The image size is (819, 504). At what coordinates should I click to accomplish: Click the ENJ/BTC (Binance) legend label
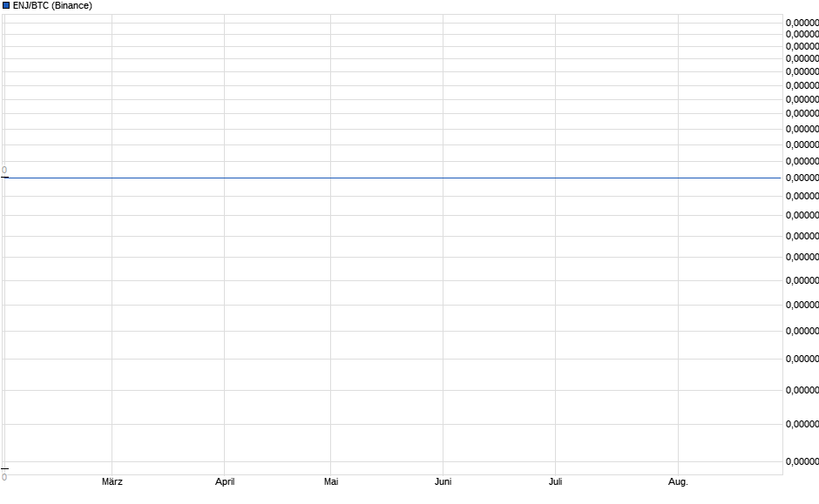[52, 6]
